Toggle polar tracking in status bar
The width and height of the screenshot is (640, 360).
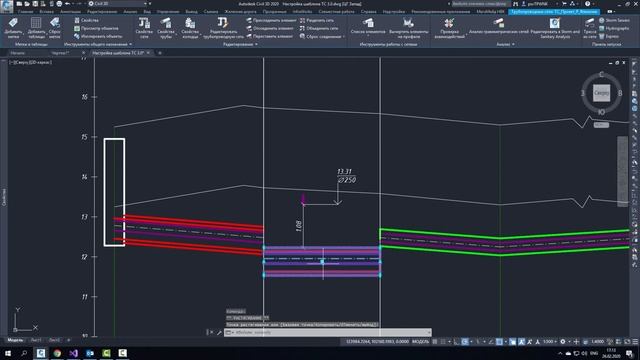click(x=465, y=342)
